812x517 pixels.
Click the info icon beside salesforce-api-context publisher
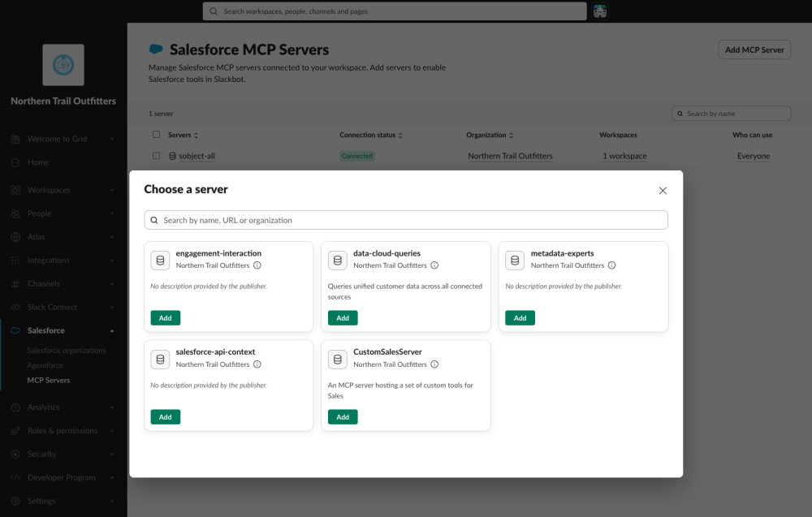click(x=257, y=364)
